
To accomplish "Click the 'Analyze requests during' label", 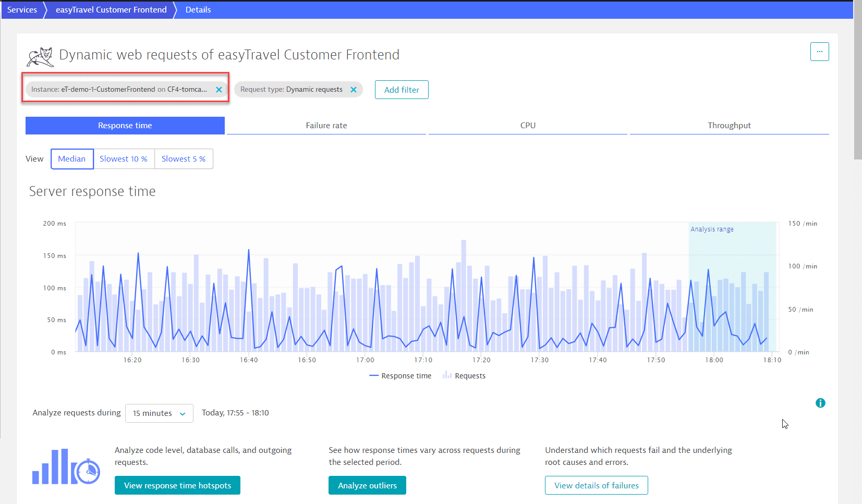I will [77, 413].
